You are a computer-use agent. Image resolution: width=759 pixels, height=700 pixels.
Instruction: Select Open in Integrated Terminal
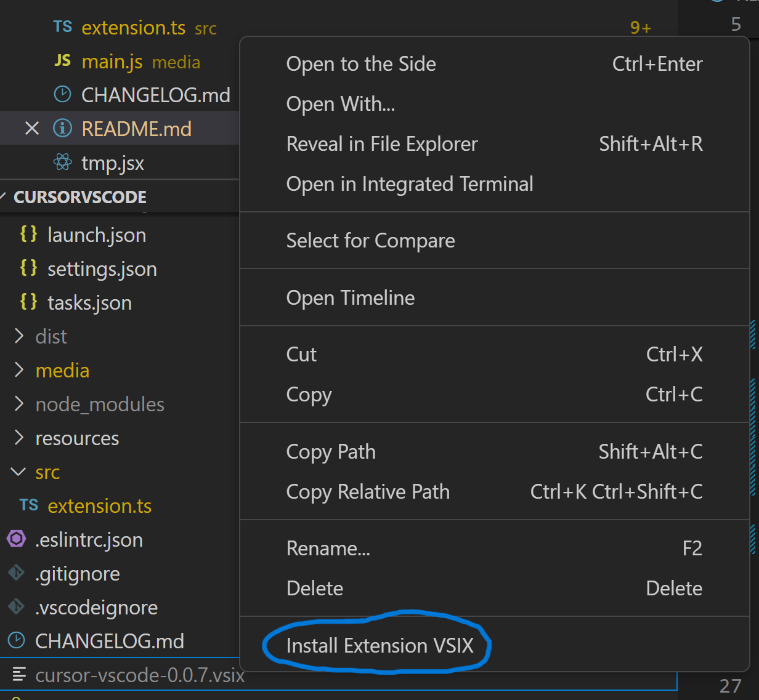click(x=494, y=184)
